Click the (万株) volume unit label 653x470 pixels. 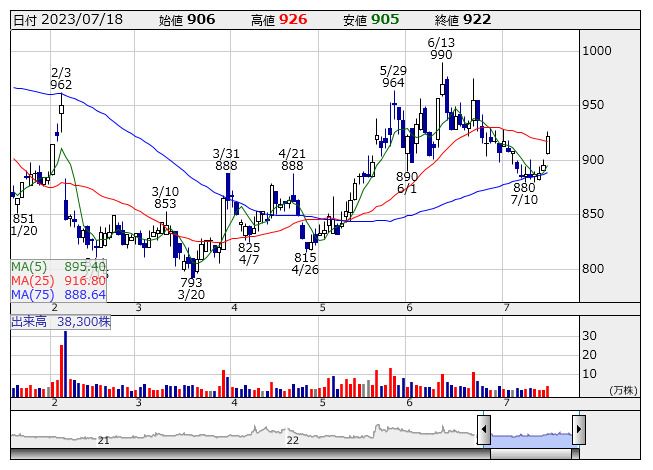[623, 390]
